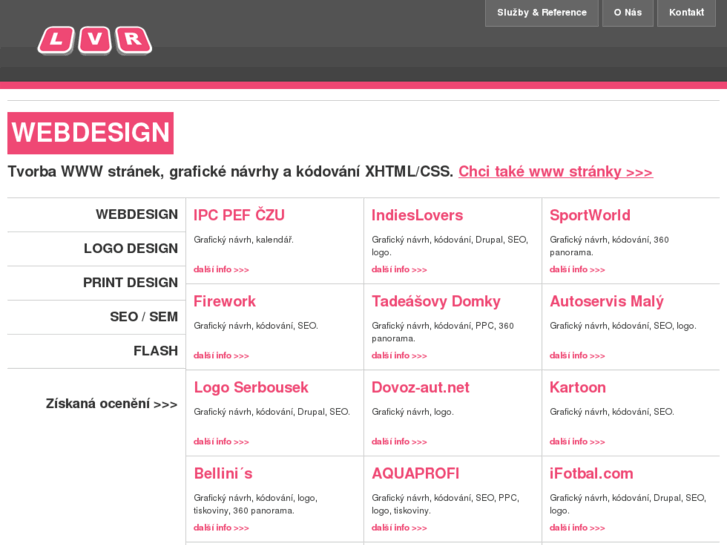Open Dovoz-aut.net project title

click(x=420, y=387)
